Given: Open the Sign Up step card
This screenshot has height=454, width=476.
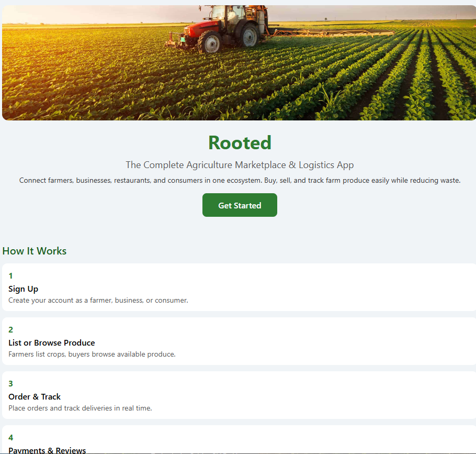Looking at the screenshot, I should tap(239, 287).
